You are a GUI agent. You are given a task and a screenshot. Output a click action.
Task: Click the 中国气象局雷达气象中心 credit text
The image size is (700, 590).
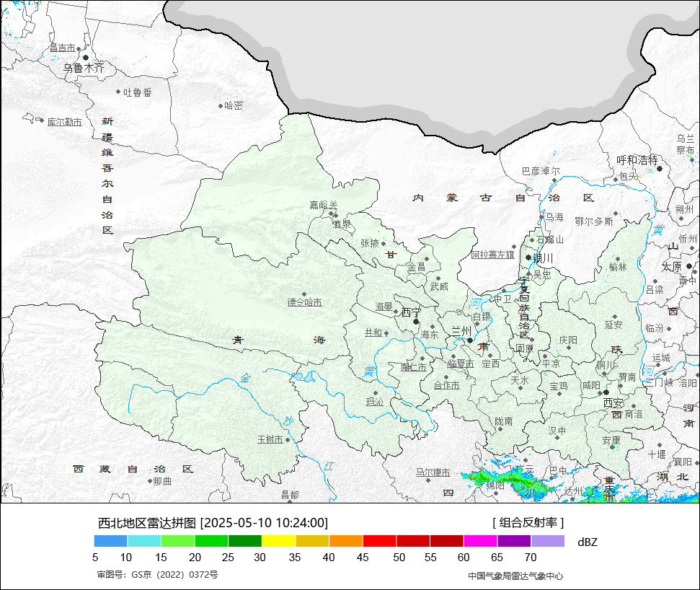[515, 576]
